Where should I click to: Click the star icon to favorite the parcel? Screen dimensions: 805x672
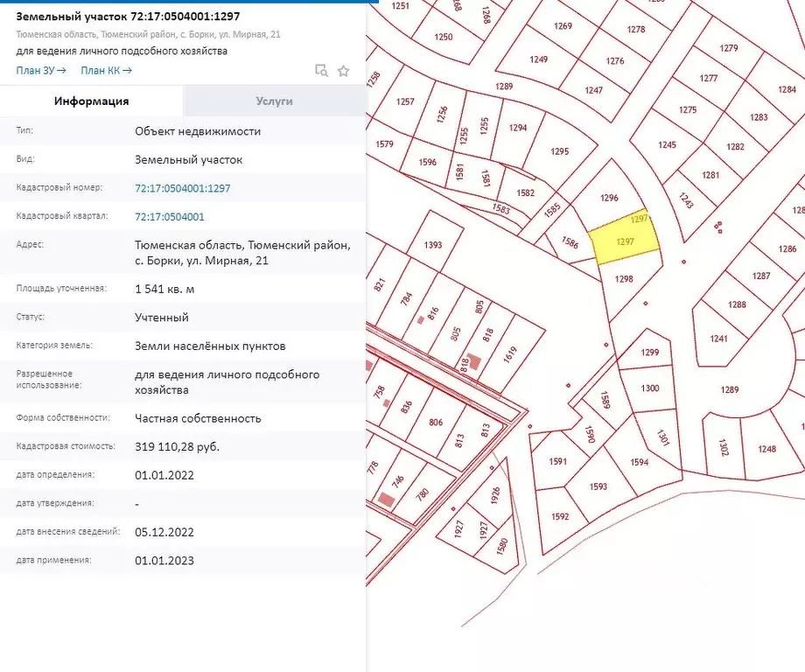click(343, 71)
